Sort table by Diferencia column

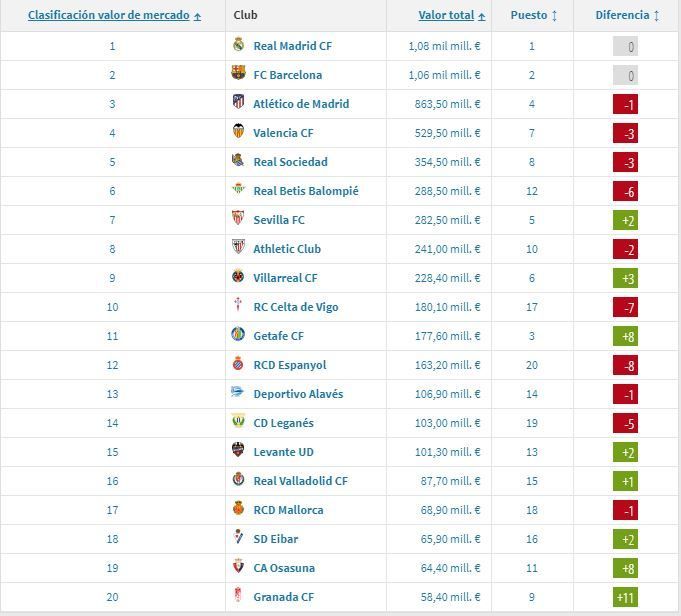(x=622, y=16)
